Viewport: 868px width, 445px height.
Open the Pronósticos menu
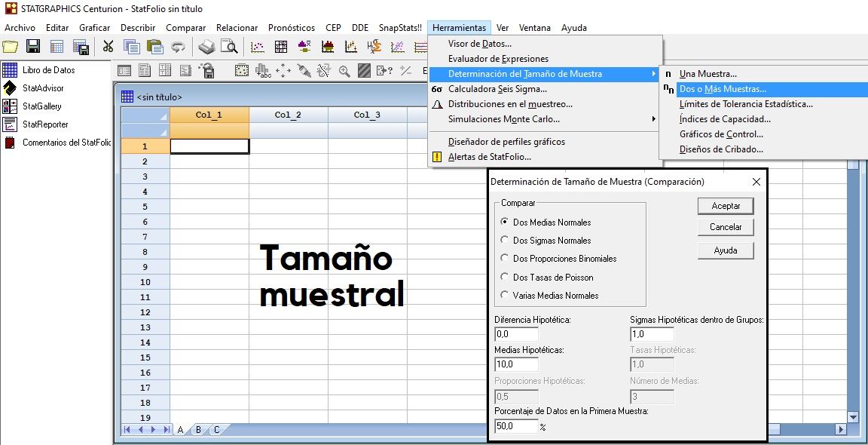(292, 27)
